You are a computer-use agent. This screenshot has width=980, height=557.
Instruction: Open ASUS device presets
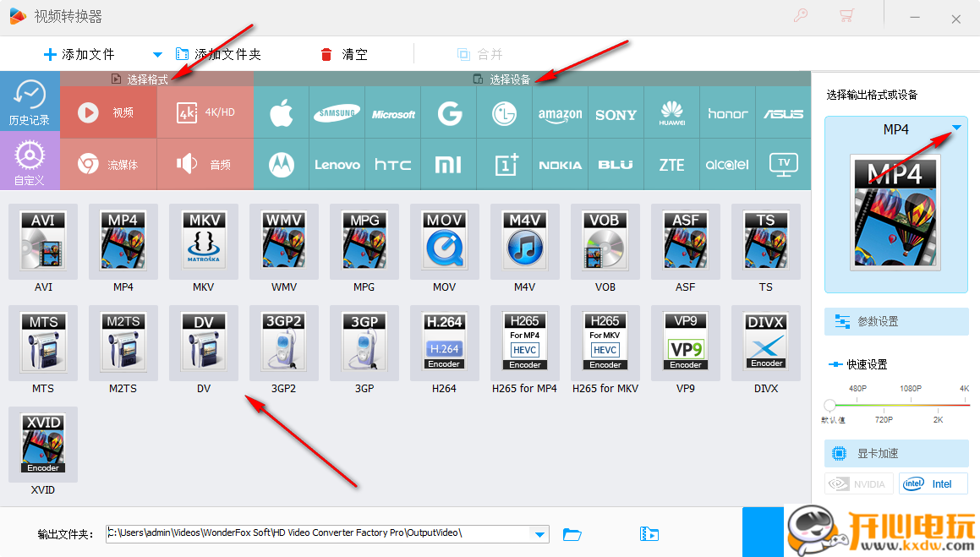783,112
